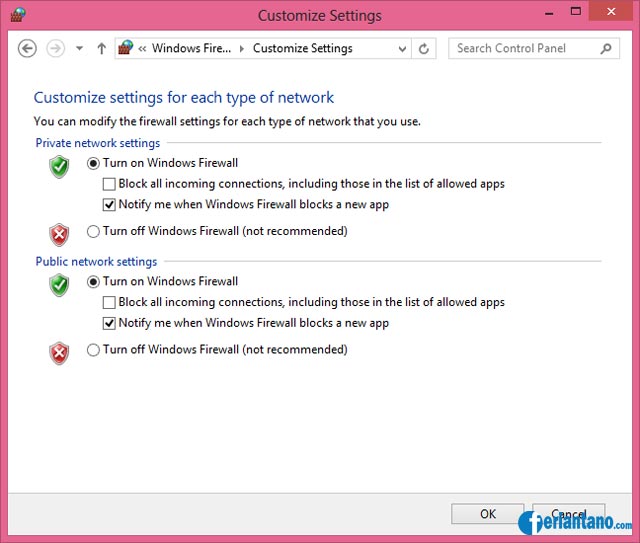Minimize the Customize Settings window
Screen dimensions: 640x543
click(x=549, y=13)
